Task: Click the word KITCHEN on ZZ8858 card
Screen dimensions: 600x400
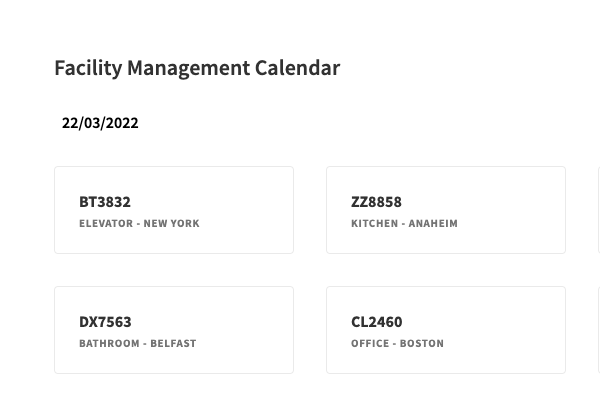Action: [374, 224]
